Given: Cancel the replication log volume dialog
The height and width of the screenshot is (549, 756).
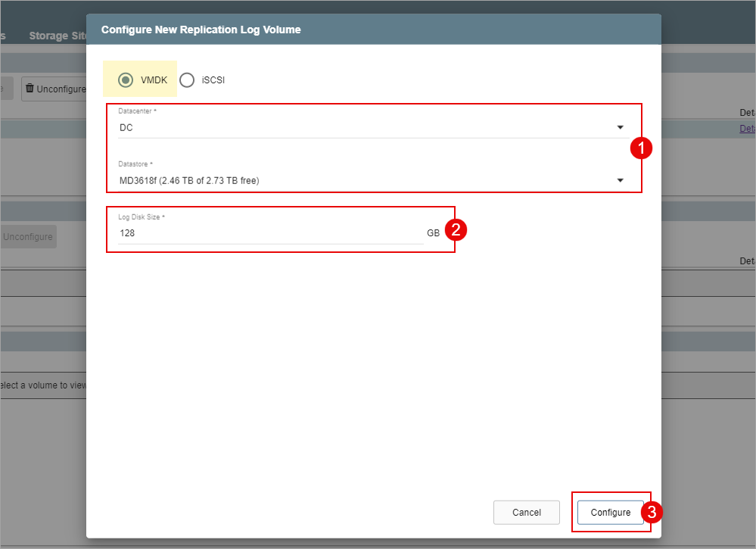Looking at the screenshot, I should [526, 513].
